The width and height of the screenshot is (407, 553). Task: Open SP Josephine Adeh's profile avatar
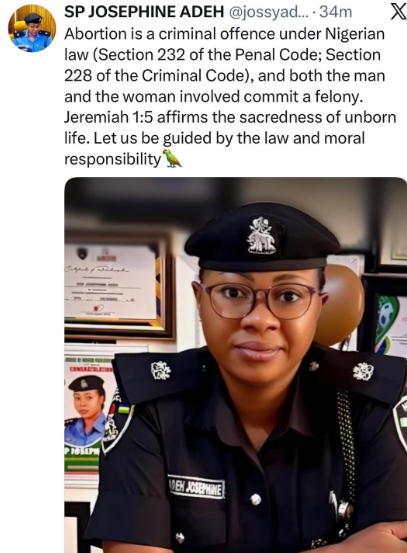pos(32,29)
